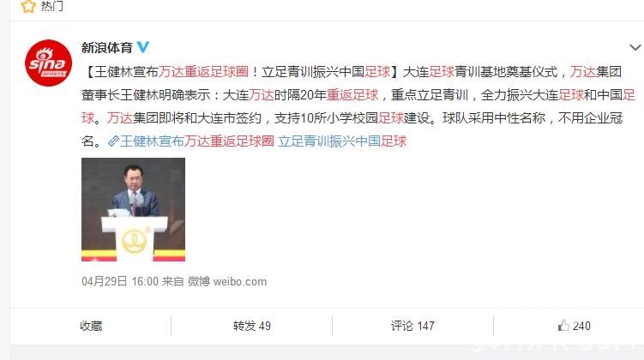Viewport: 644px width, 360px height.
Task: Click the 微博 weibo.com source link
Action: (x=227, y=282)
